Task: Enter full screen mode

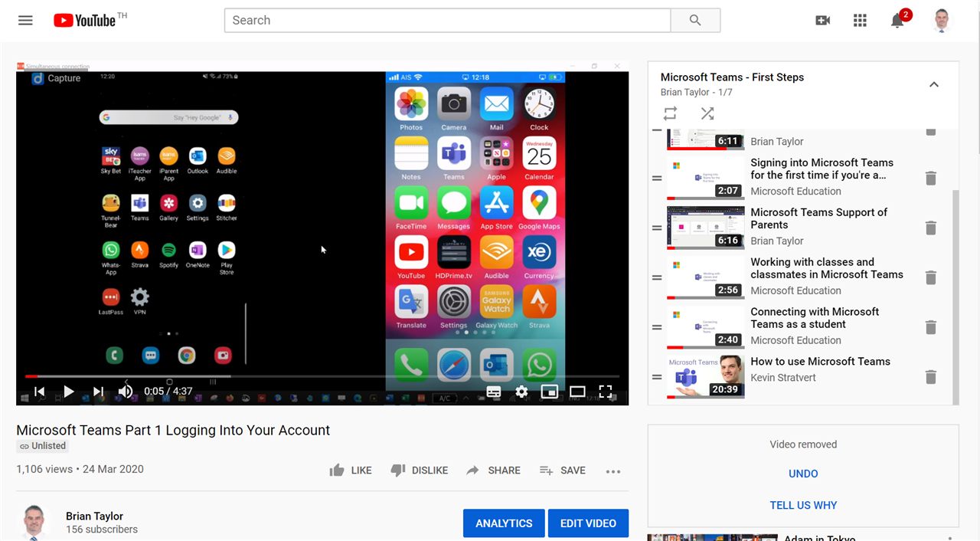Action: tap(606, 392)
